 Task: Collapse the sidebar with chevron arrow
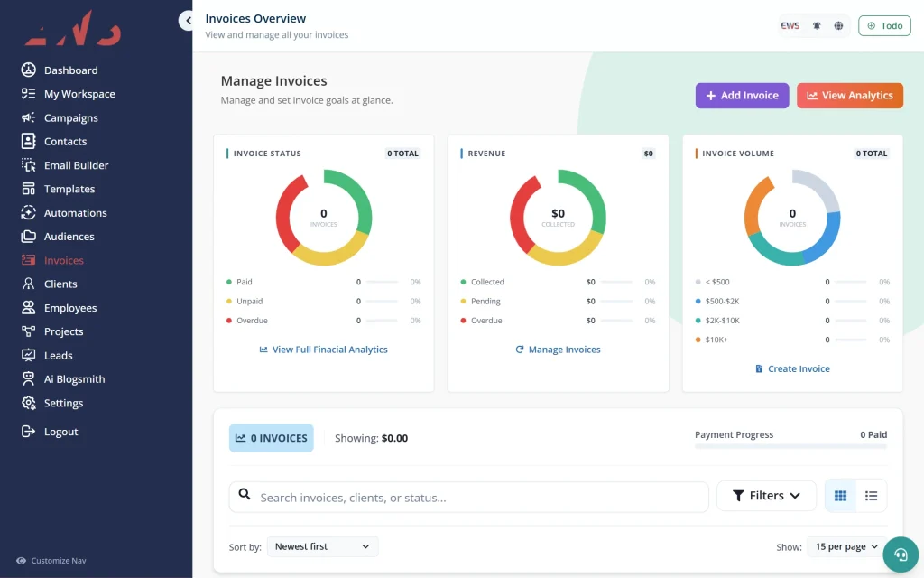pyautogui.click(x=188, y=21)
